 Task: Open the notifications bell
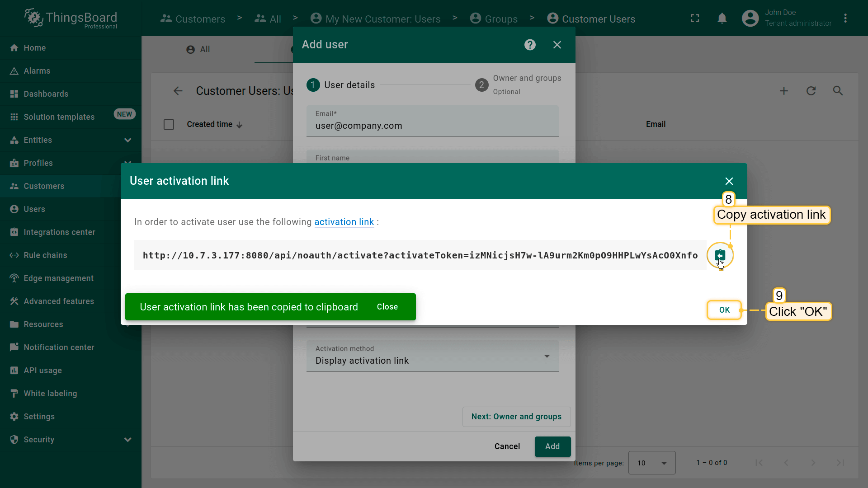(722, 19)
